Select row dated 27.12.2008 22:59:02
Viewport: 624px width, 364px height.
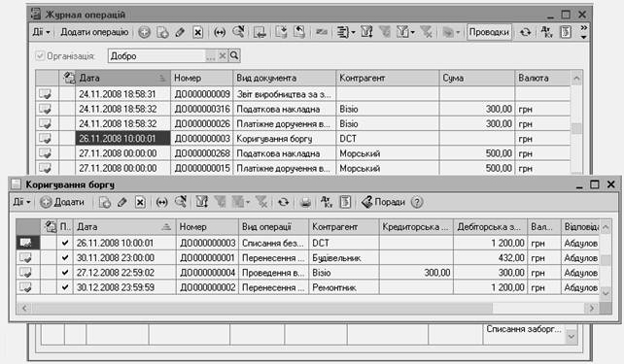pyautogui.click(x=307, y=273)
